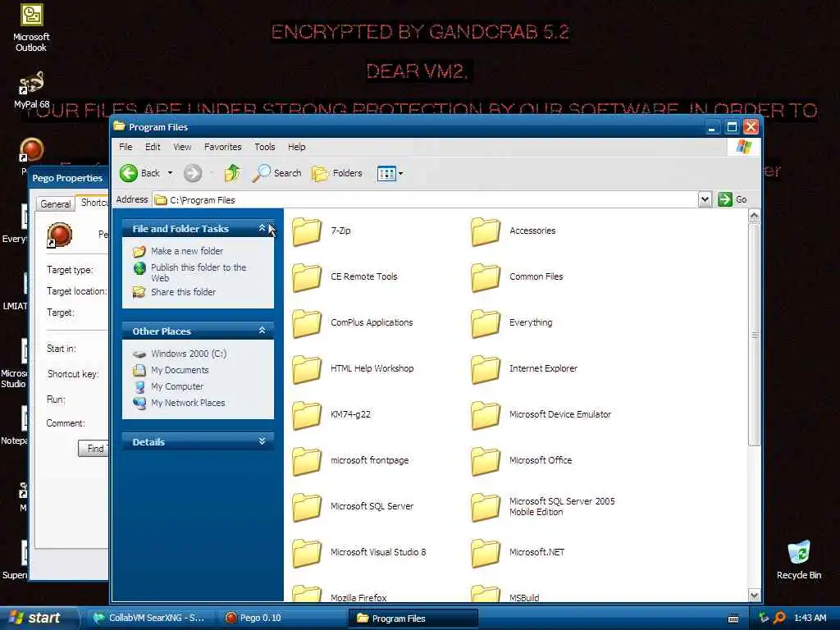Select Microsoft SQL Server 2005 Mobile Edition folder
Viewport: 840px width, 630px height.
click(543, 506)
